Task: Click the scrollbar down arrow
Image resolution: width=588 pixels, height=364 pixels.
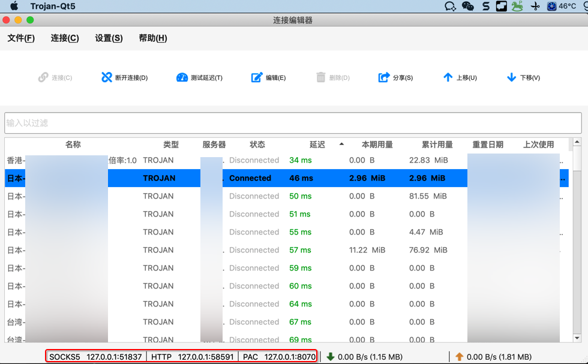Action: 577,338
